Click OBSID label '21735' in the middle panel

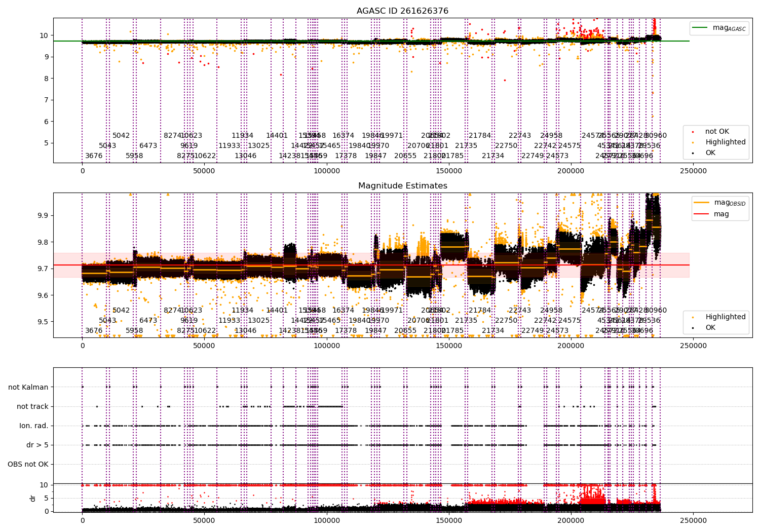click(x=466, y=321)
